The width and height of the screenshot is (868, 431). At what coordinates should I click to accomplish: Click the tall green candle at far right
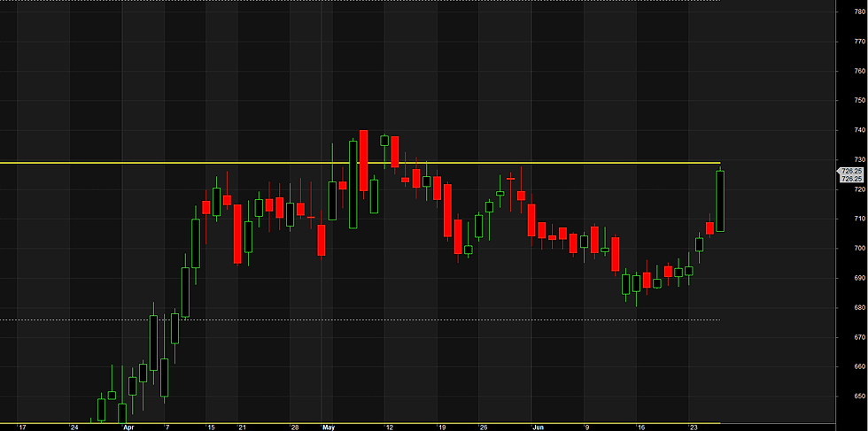720,201
